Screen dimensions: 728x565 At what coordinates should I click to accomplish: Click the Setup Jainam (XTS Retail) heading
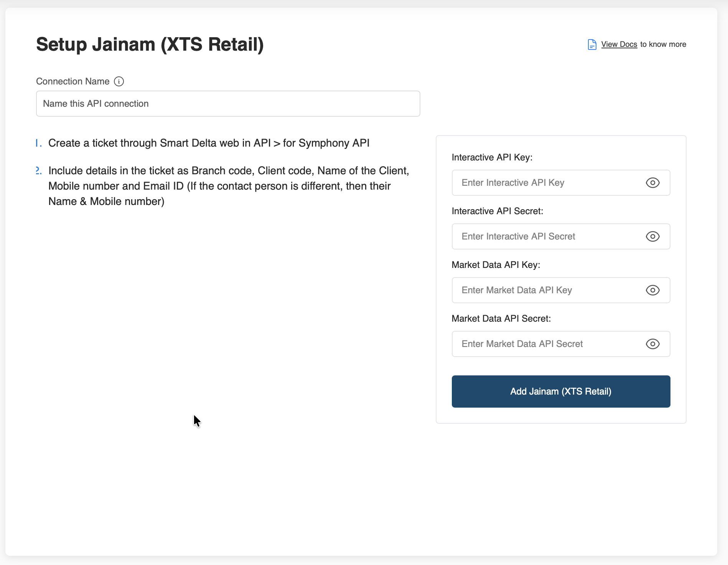pyautogui.click(x=150, y=45)
